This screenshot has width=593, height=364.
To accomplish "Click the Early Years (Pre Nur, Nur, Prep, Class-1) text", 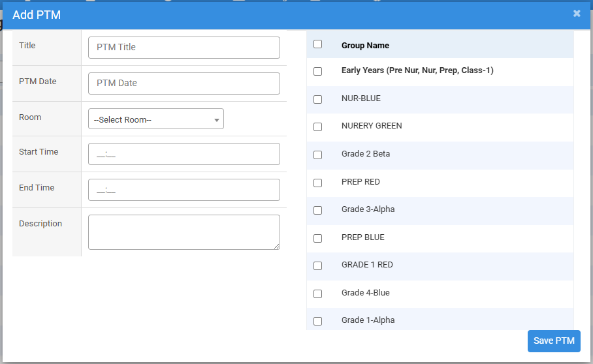I will pos(417,70).
